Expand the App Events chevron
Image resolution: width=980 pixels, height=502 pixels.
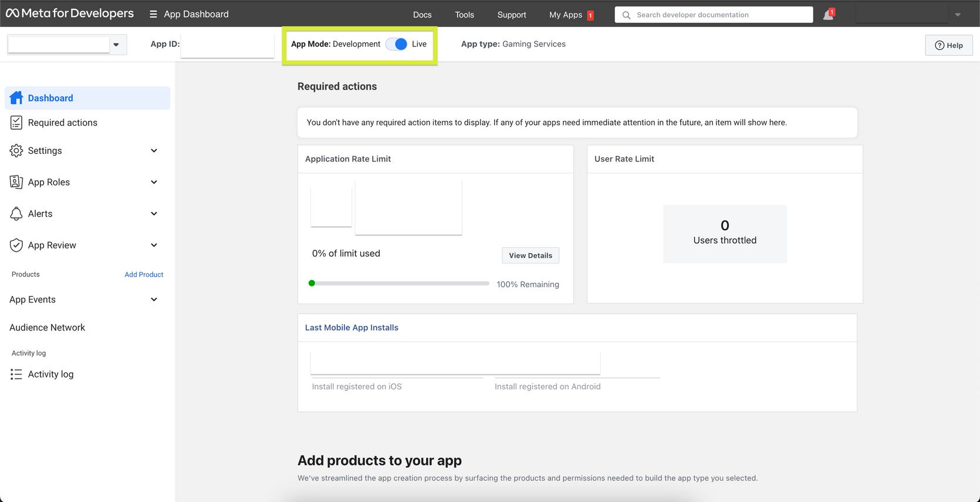click(154, 299)
